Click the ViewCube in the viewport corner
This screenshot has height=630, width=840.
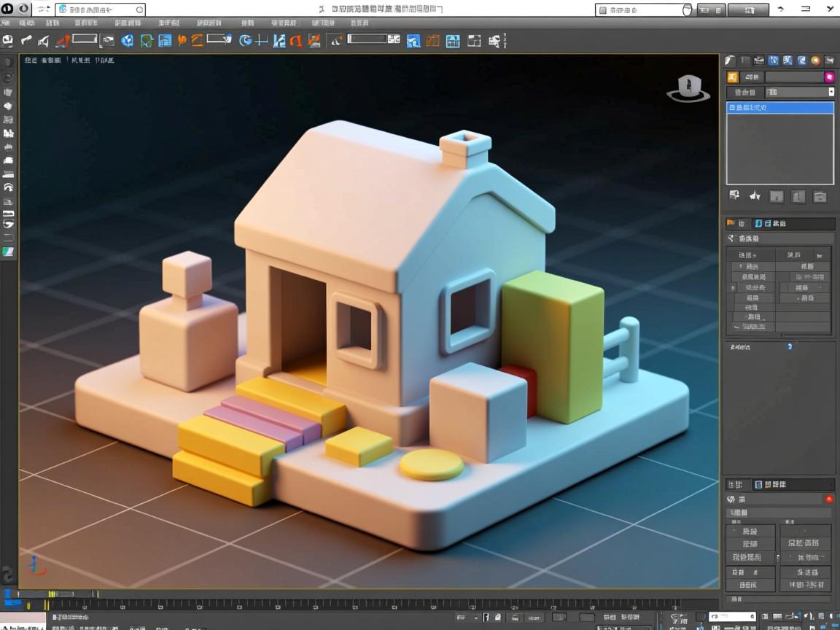coord(688,87)
